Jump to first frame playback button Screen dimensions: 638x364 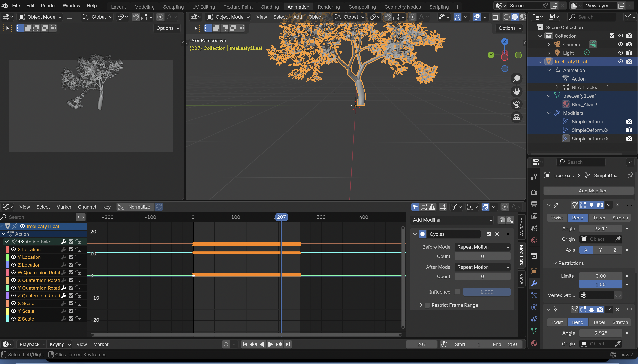[245, 344]
